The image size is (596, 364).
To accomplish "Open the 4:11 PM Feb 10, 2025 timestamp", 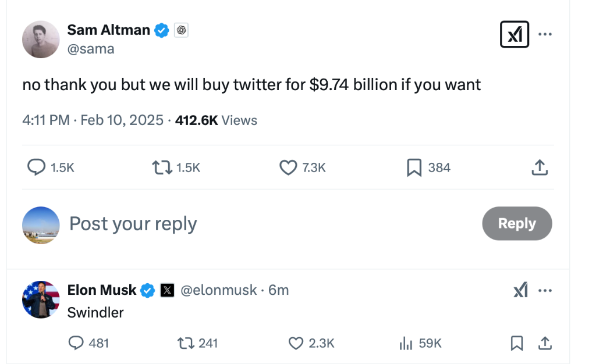I will point(93,120).
